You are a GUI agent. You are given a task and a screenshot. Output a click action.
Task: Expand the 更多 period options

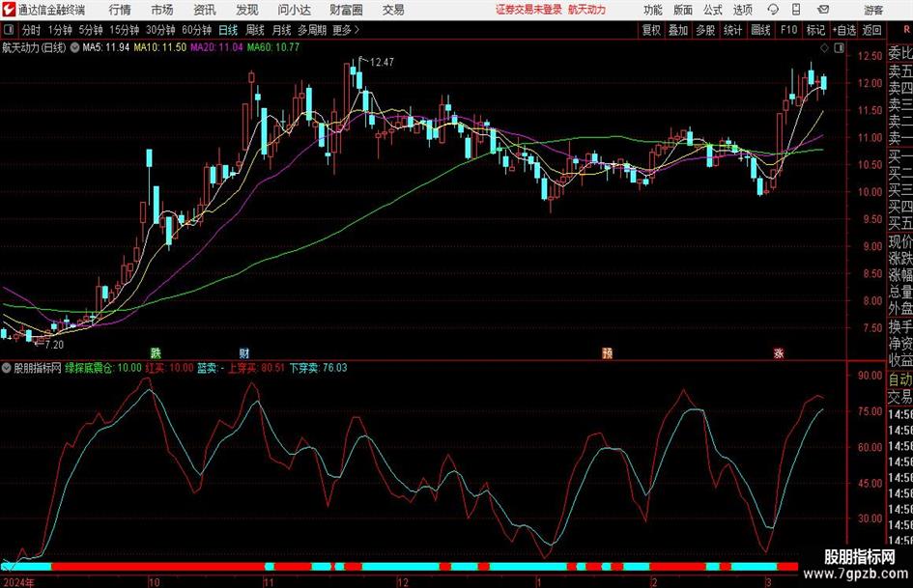pos(347,30)
